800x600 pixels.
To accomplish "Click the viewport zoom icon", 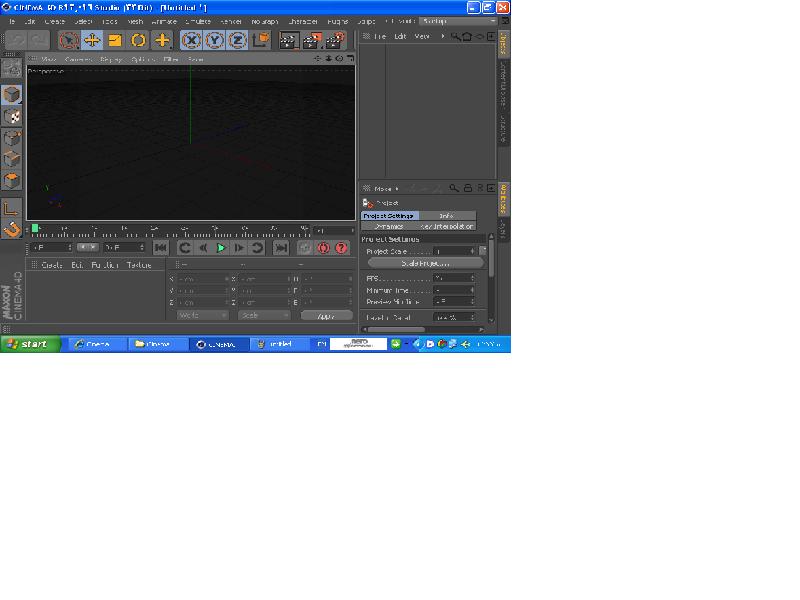I will (329, 59).
